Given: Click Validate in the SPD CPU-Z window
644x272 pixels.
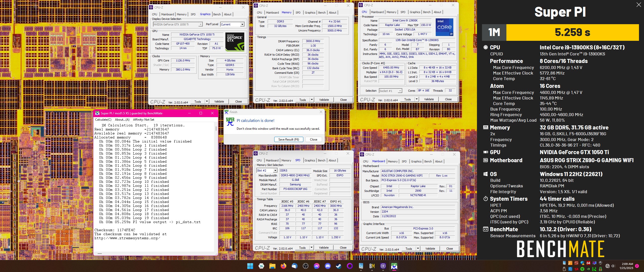Looking at the screenshot, I should (x=324, y=248).
